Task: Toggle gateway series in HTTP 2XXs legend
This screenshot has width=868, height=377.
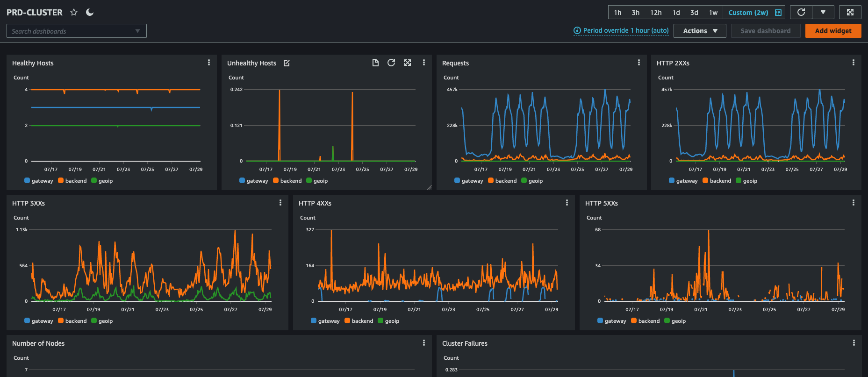Action: coord(683,181)
